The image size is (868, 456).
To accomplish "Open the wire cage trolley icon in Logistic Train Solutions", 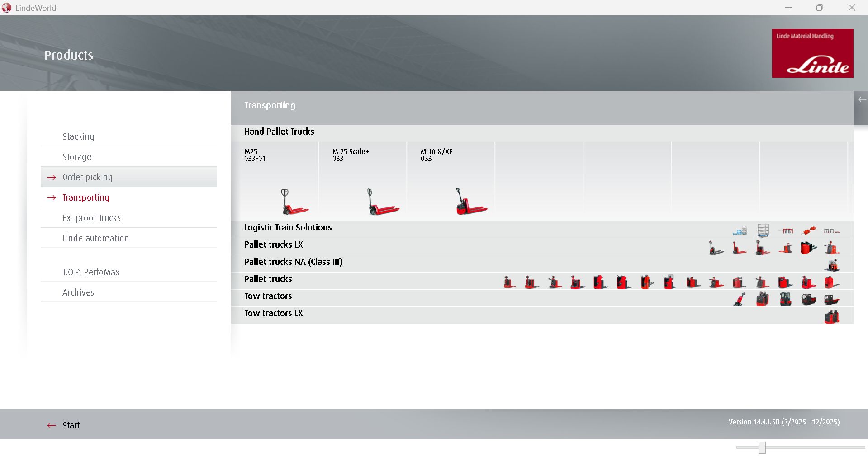I will click(x=763, y=230).
